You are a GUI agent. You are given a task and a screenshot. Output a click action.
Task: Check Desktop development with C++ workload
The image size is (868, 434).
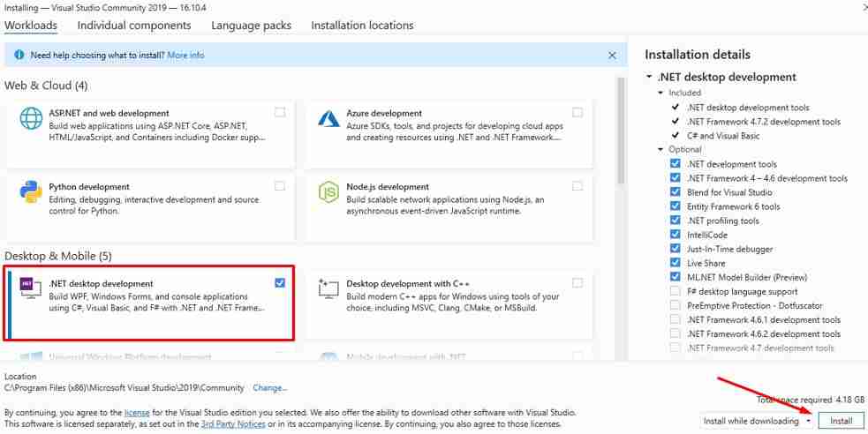(x=577, y=282)
